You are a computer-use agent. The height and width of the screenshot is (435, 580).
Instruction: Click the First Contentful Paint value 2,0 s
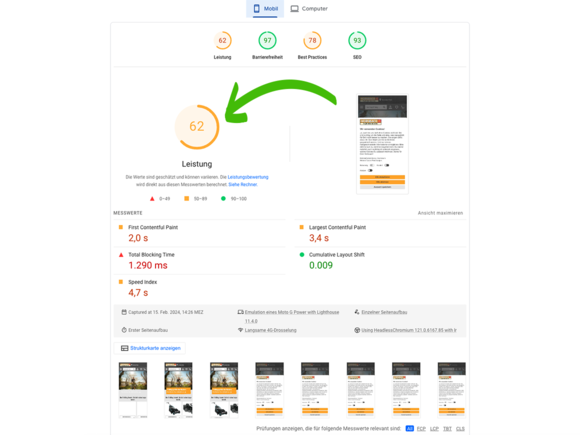[138, 238]
